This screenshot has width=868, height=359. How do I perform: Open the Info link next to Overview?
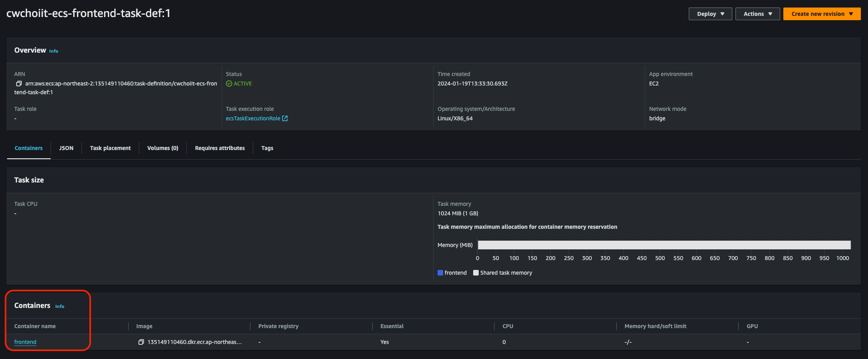point(54,51)
